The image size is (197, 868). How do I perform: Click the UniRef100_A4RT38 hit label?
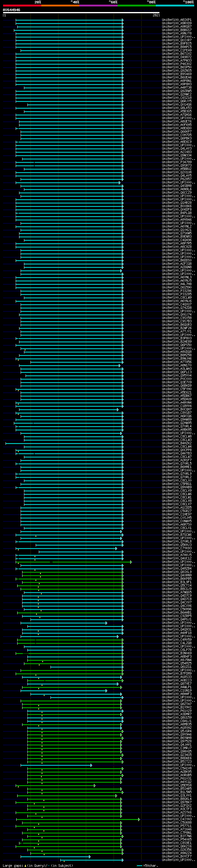(177, 88)
